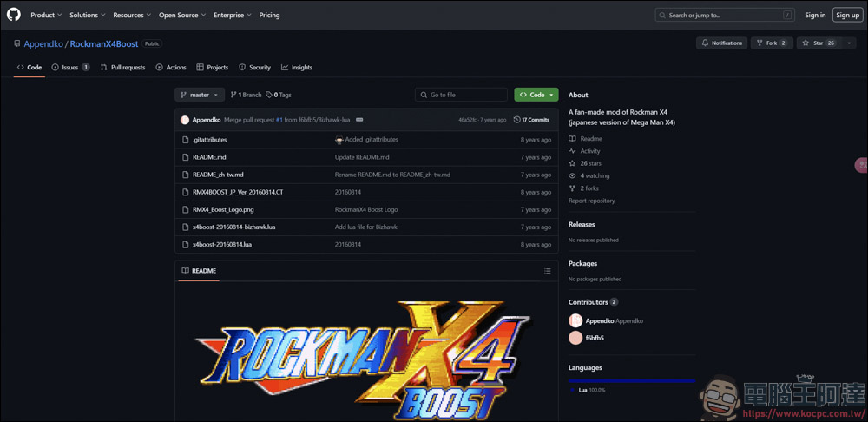Image resolution: width=868 pixels, height=422 pixels.
Task: Open the Releases section heading
Action: [x=582, y=225]
